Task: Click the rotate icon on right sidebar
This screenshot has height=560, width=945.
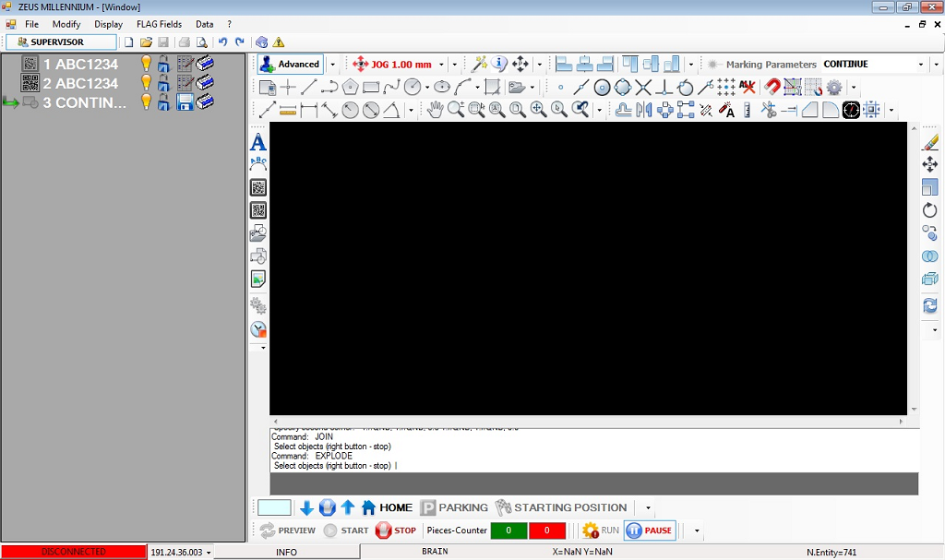Action: click(x=930, y=210)
